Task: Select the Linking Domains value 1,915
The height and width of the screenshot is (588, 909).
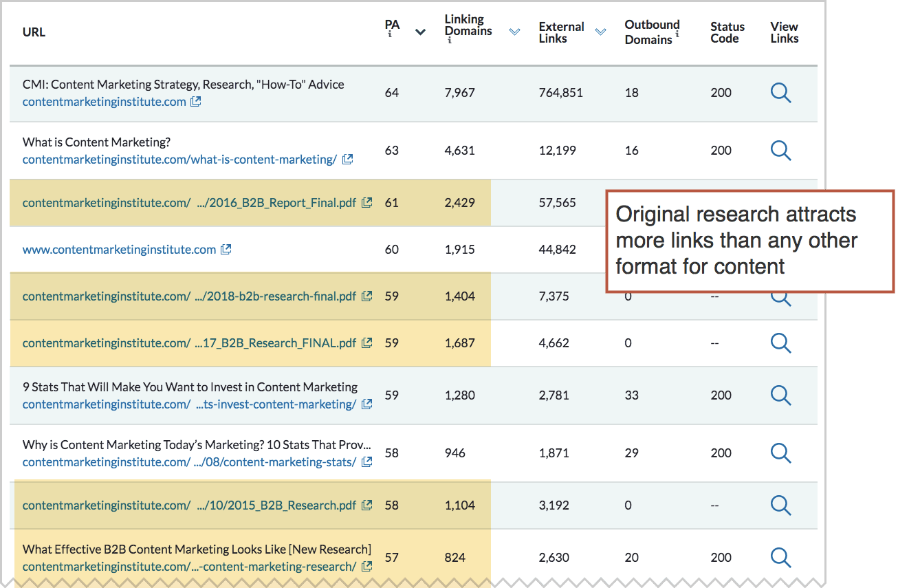Action: pos(460,250)
